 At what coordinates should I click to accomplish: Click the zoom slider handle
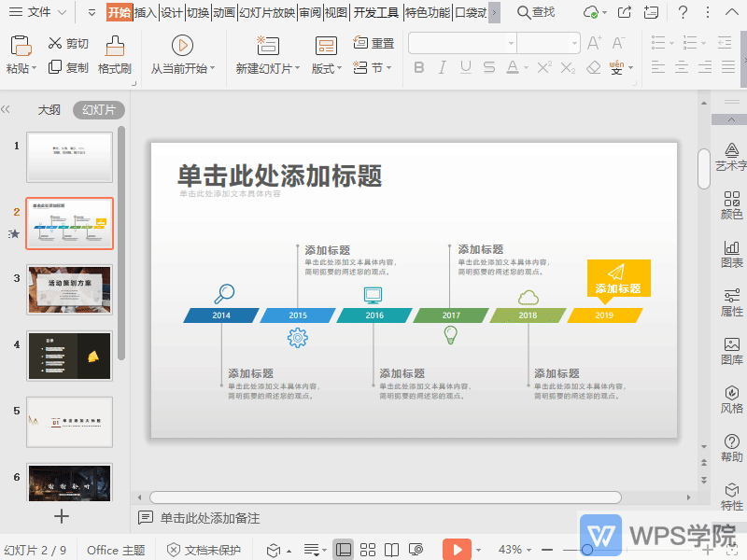point(586,550)
